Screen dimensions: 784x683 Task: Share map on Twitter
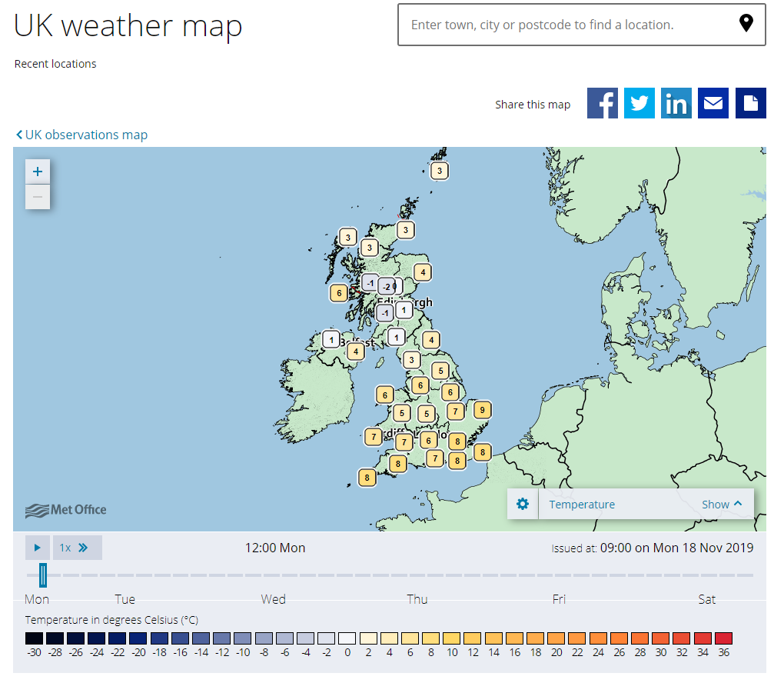coord(639,103)
